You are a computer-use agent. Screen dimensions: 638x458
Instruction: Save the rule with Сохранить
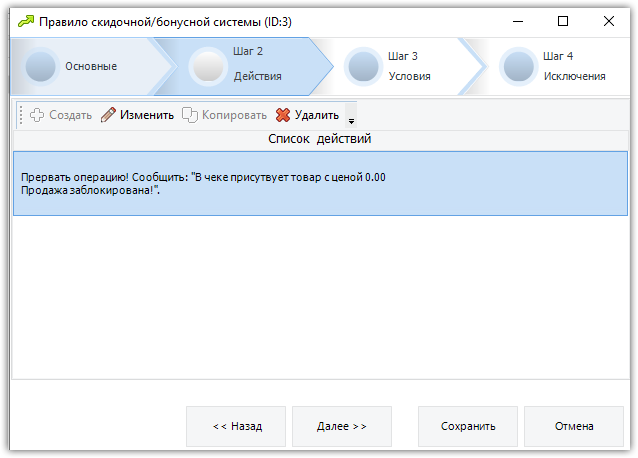(468, 426)
